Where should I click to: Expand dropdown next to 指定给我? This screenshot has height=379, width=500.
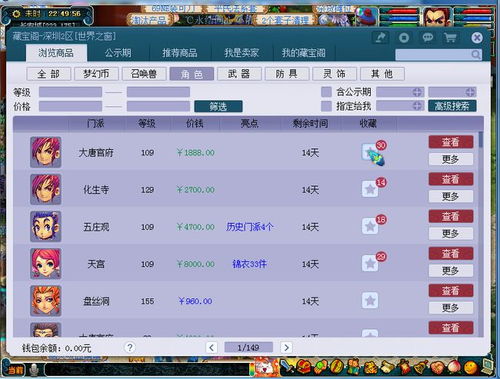tap(417, 106)
